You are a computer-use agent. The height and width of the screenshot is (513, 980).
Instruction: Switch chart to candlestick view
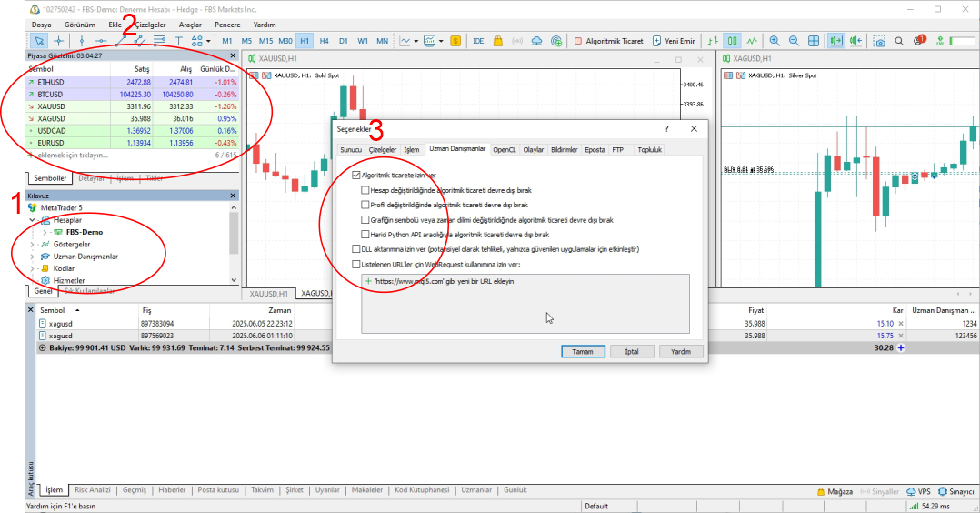tap(732, 41)
